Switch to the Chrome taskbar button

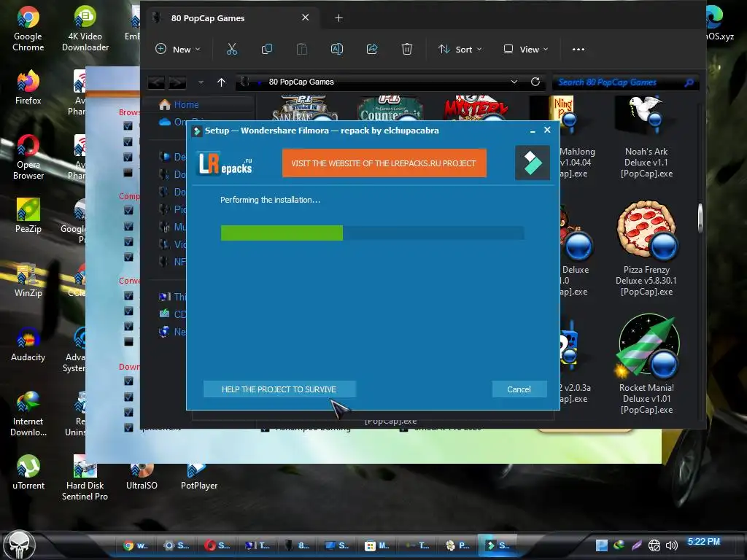[x=136, y=545]
